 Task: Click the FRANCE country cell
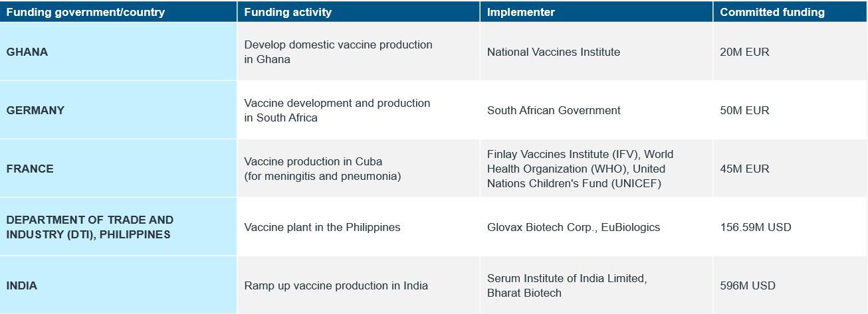[118, 169]
